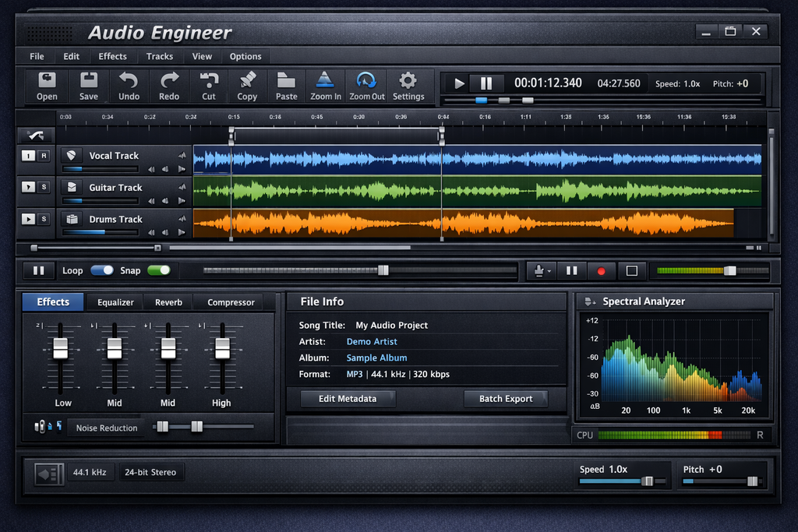Click the Edit Metadata button
Image resolution: width=798 pixels, height=532 pixels.
348,399
